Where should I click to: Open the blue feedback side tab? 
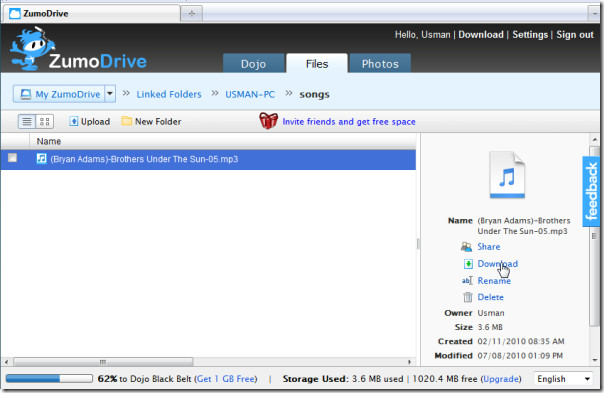tap(591, 191)
